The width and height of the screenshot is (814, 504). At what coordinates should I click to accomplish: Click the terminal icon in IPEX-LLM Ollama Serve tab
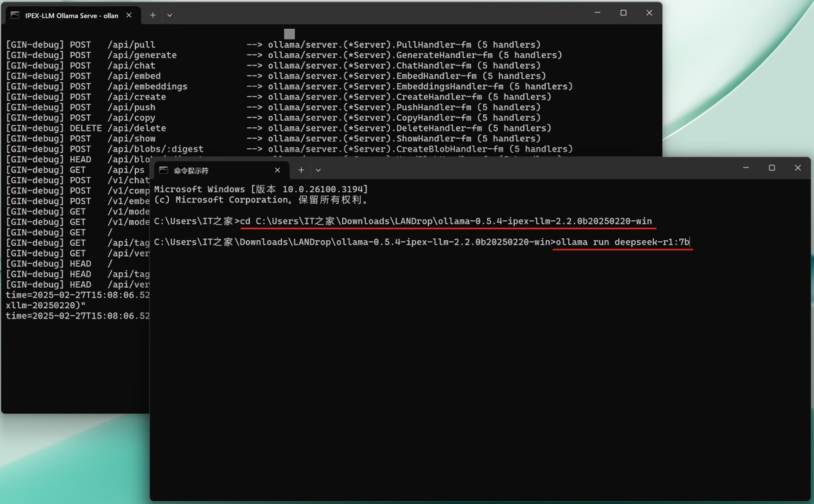[x=15, y=15]
